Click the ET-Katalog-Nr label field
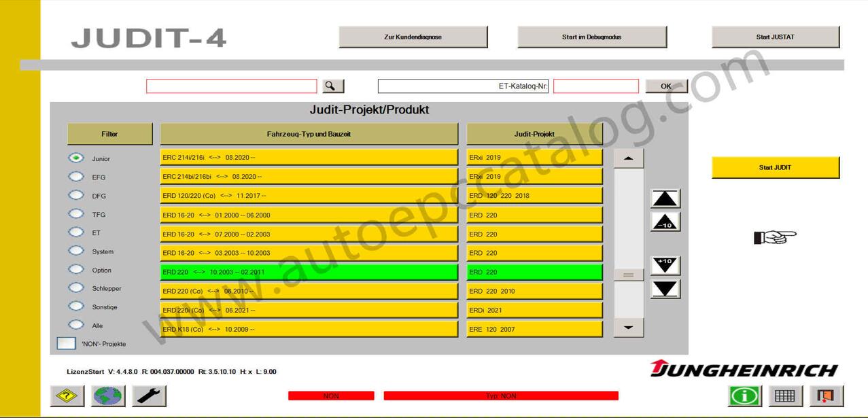Image resolution: width=868 pixels, height=418 pixels. pos(463,86)
